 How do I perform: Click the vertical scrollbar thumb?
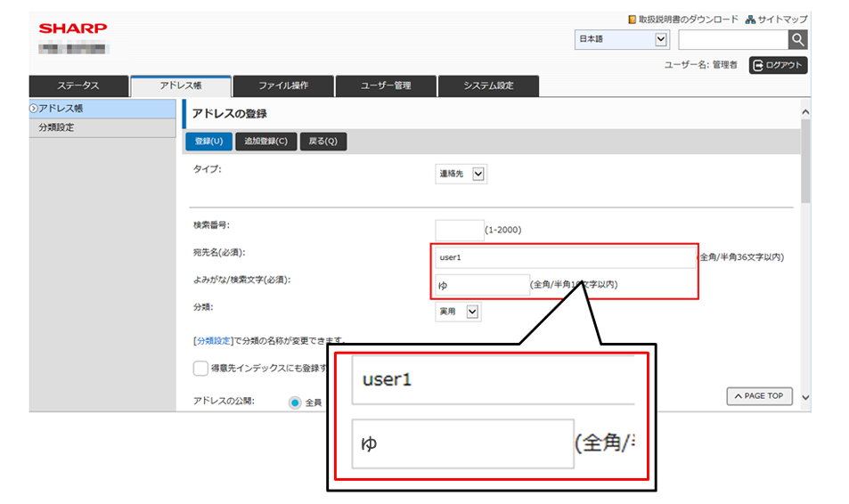pos(805,162)
